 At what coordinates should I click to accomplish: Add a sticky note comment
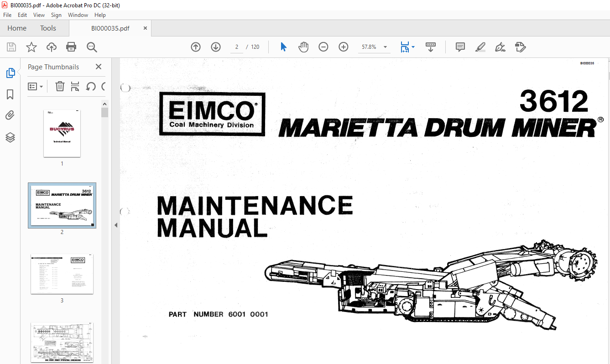pyautogui.click(x=460, y=47)
